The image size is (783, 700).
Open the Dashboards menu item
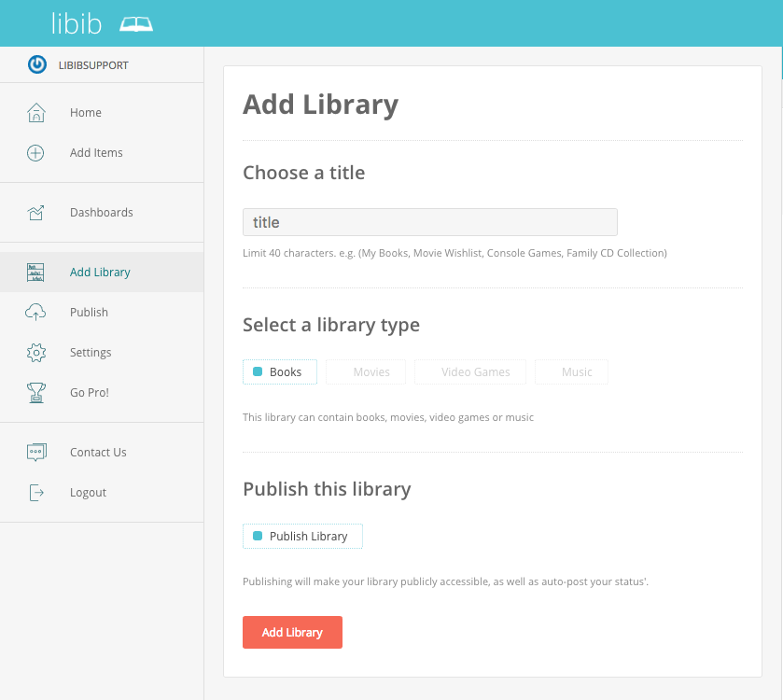click(x=101, y=213)
